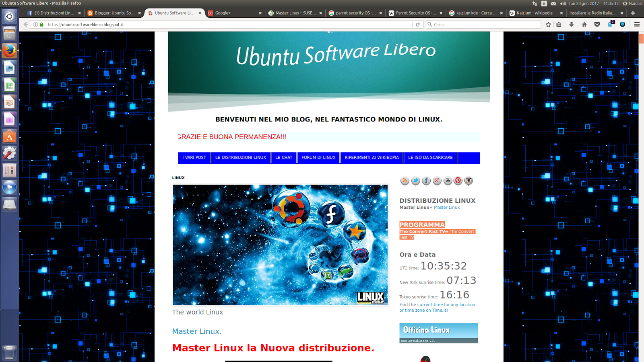644x362 pixels.
Task: Open the blog's Facebook social icon
Action: [426, 181]
